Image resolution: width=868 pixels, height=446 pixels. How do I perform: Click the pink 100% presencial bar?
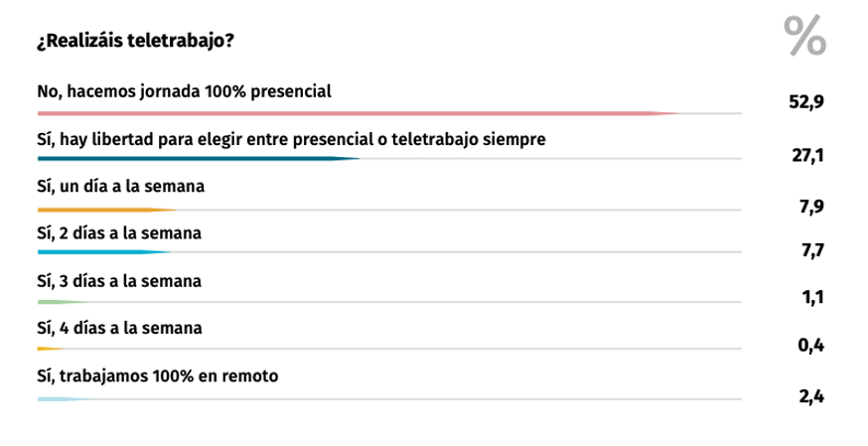pyautogui.click(x=358, y=113)
